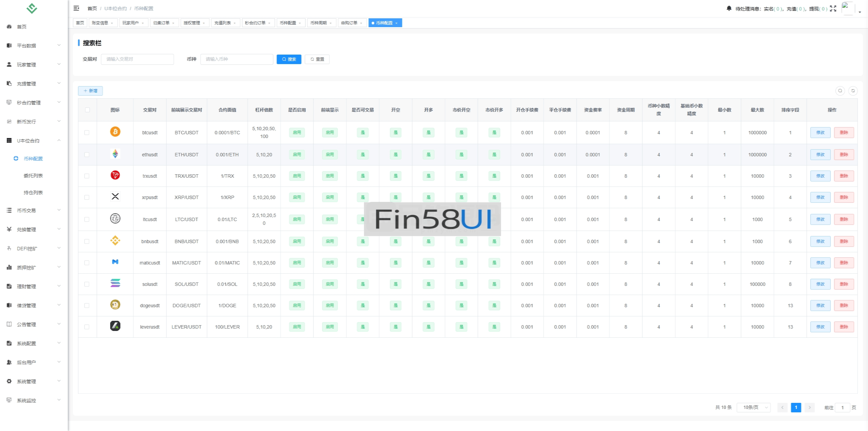Image resolution: width=868 pixels, height=431 pixels.
Task: Check the btcusdt row checkbox
Action: pyautogui.click(x=87, y=133)
